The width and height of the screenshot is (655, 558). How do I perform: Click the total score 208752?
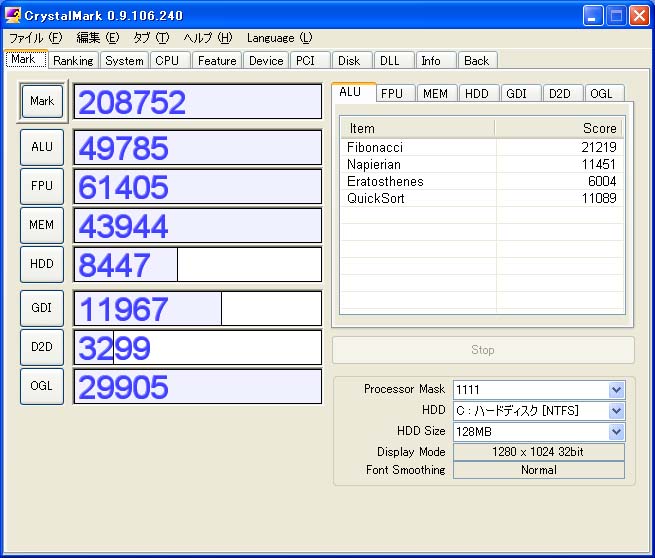tap(198, 101)
